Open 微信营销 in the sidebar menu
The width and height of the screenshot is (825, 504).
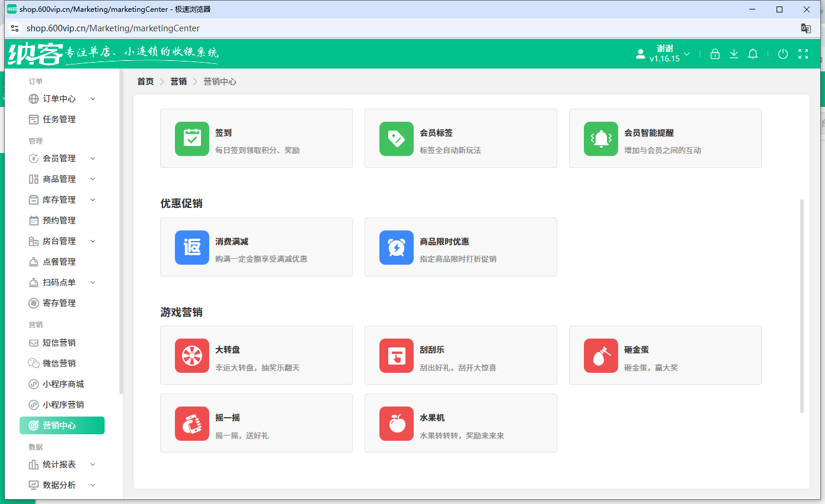tap(61, 363)
